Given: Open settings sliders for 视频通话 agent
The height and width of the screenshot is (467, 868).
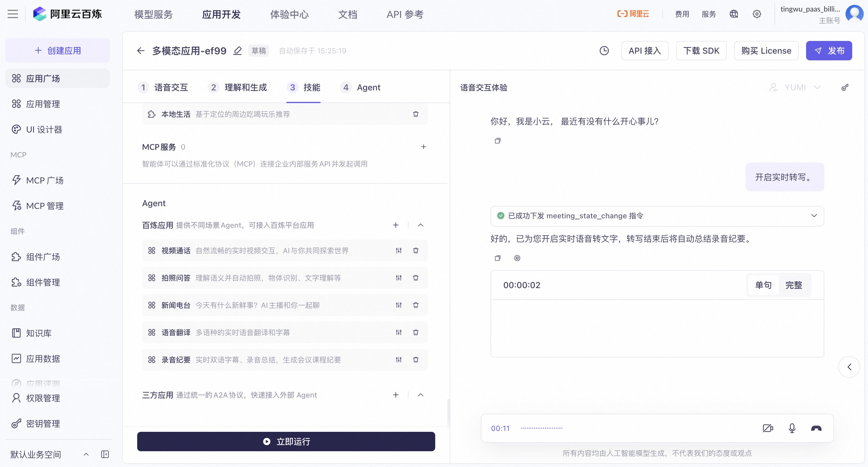Looking at the screenshot, I should pos(398,250).
